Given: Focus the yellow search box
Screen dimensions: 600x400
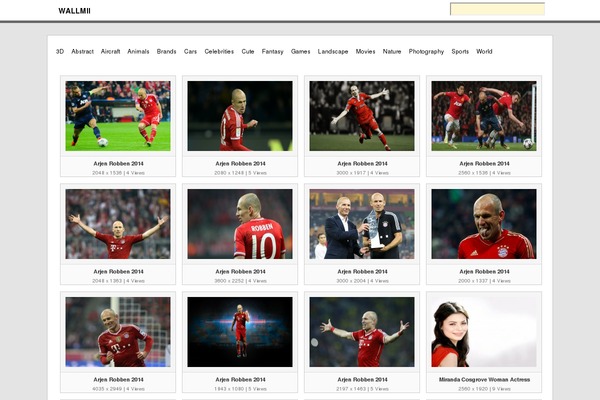Looking at the screenshot, I should coord(497,9).
